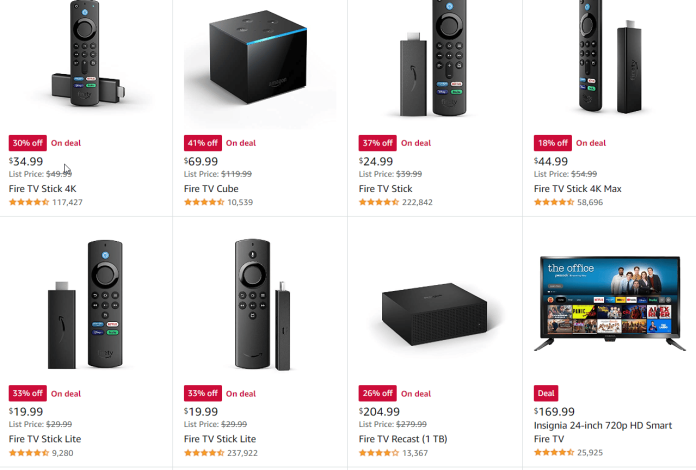Open the 9,280 ratings count link
Image resolution: width=696 pixels, height=470 pixels.
[x=62, y=453]
